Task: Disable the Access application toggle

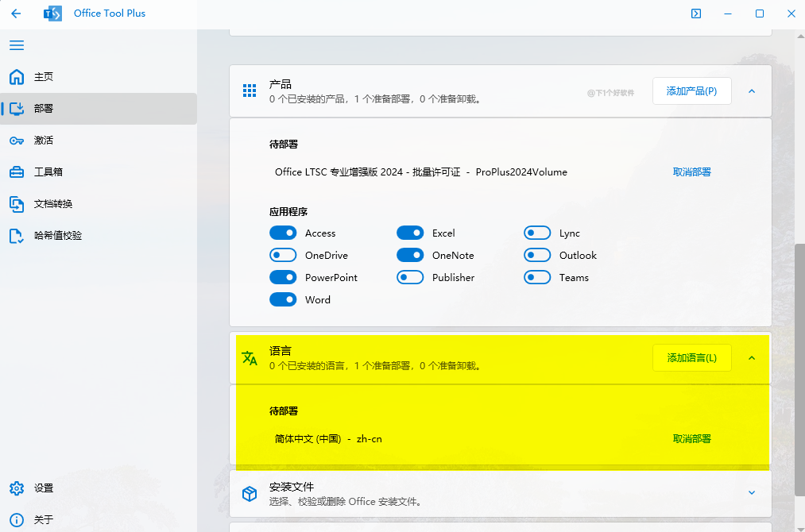Action: (283, 233)
